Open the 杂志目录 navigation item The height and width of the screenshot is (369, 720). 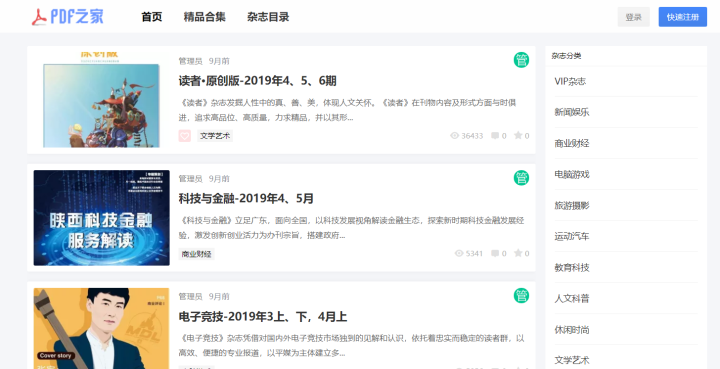[x=268, y=17]
